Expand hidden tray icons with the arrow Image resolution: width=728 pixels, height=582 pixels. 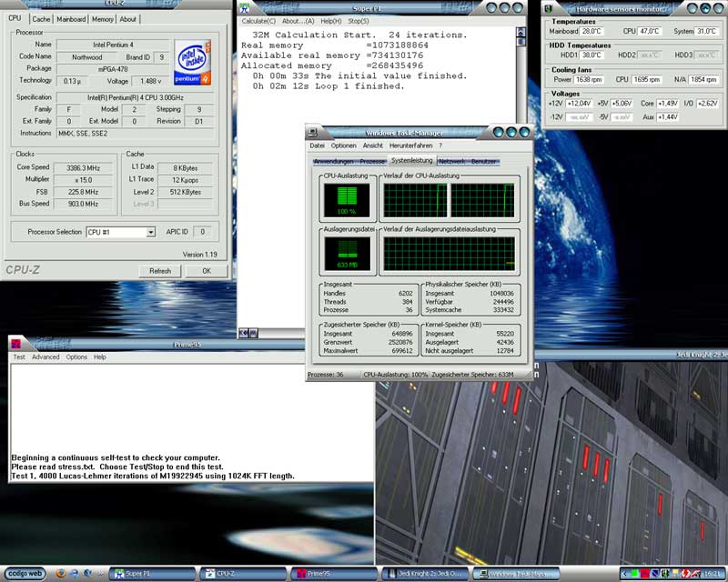click(x=624, y=574)
